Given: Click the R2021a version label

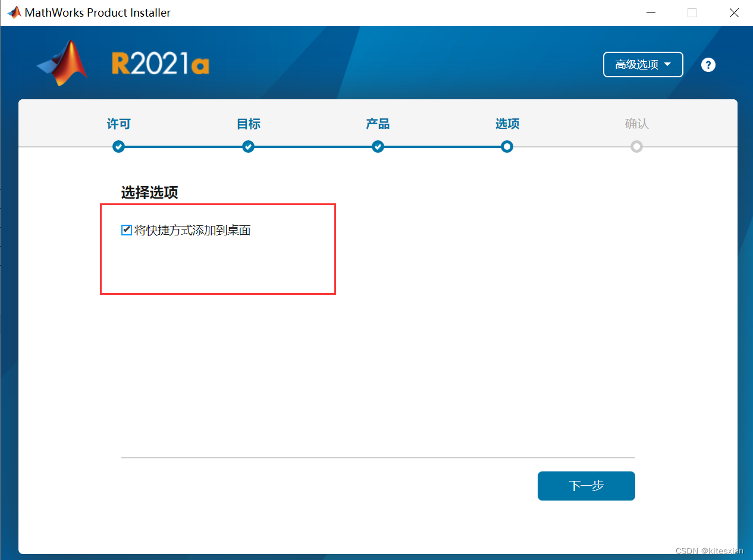Looking at the screenshot, I should tap(161, 64).
